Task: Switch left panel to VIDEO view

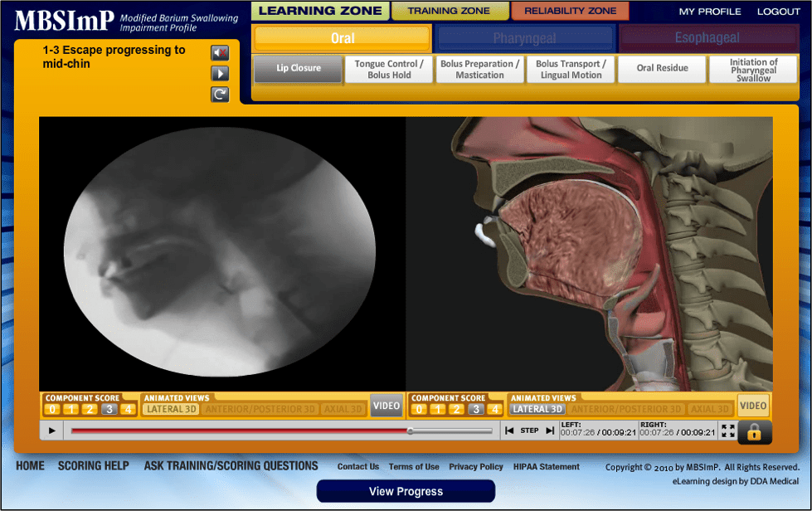Action: 386,406
